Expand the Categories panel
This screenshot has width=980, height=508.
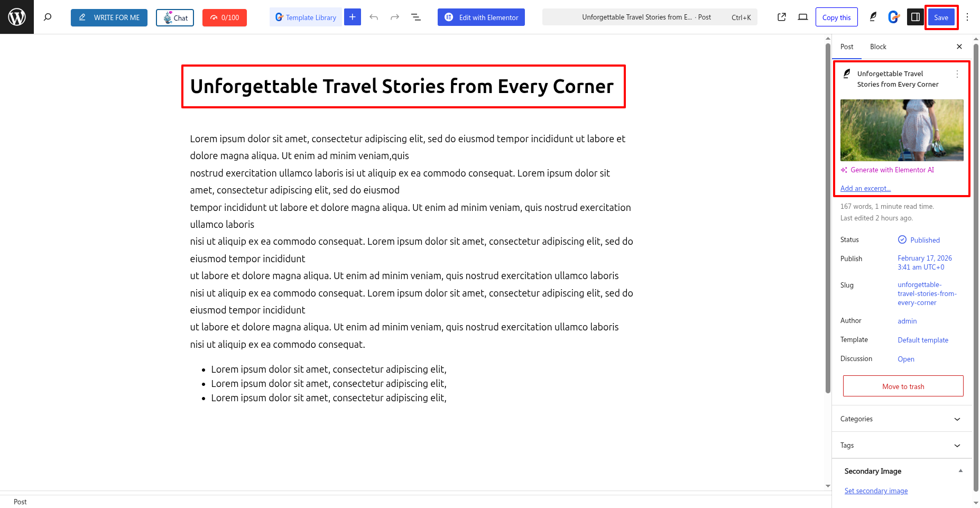pyautogui.click(x=901, y=419)
